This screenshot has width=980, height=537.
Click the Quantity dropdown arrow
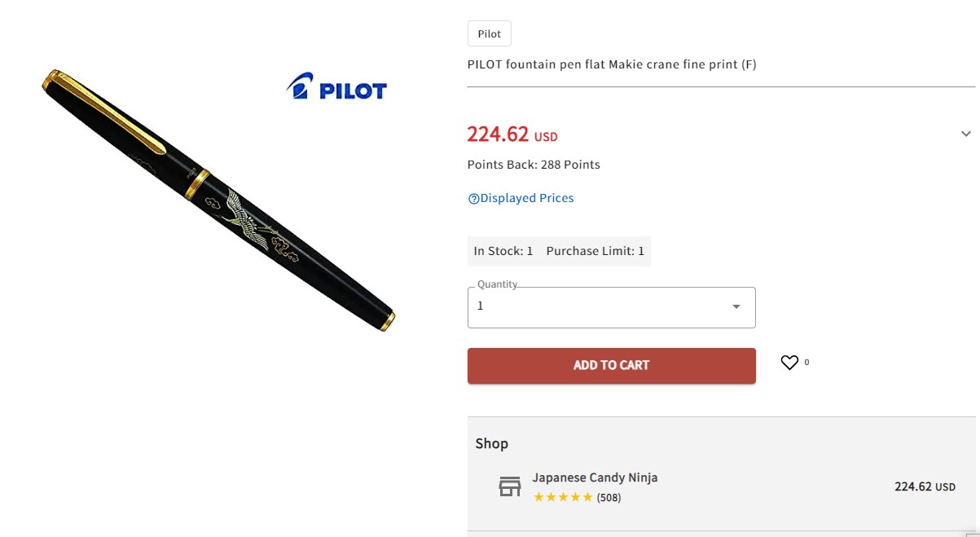[x=736, y=307]
